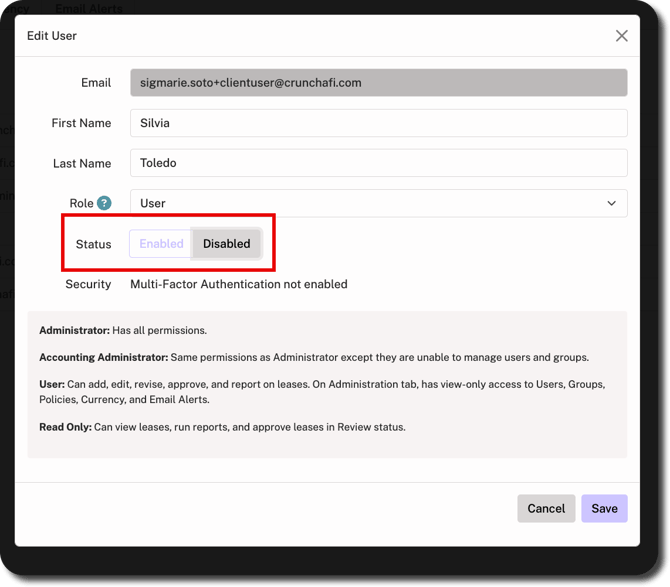Cancel editing the user

[546, 508]
